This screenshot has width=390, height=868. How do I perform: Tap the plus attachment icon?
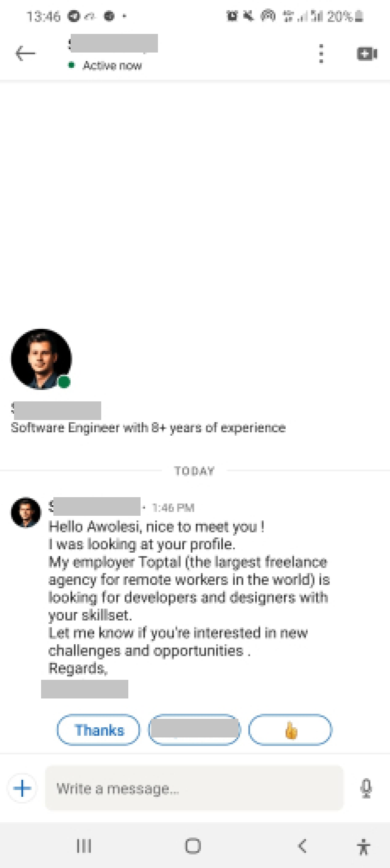tap(22, 788)
